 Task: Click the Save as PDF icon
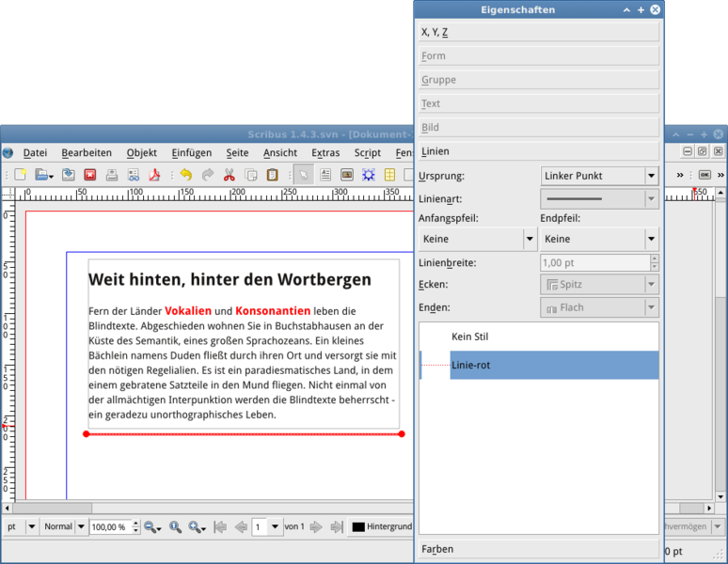pyautogui.click(x=155, y=175)
